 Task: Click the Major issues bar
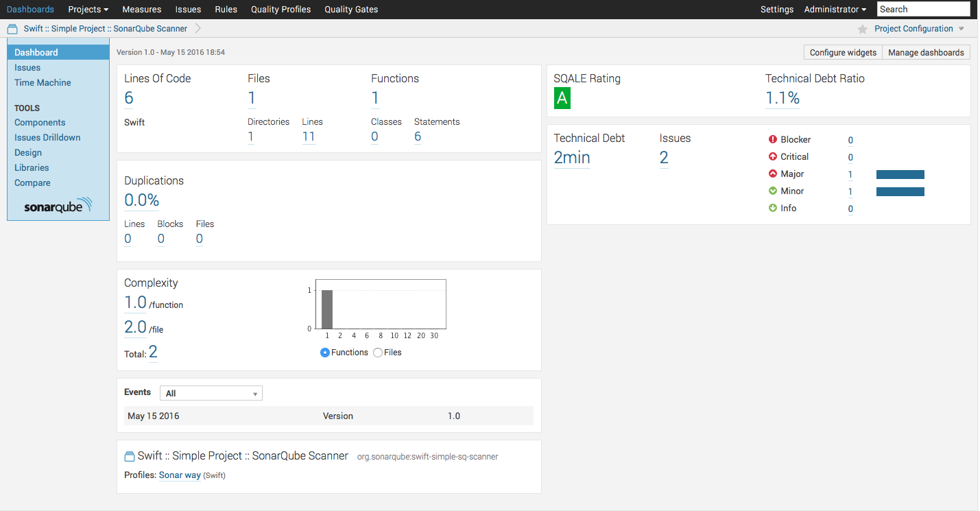[x=900, y=174]
